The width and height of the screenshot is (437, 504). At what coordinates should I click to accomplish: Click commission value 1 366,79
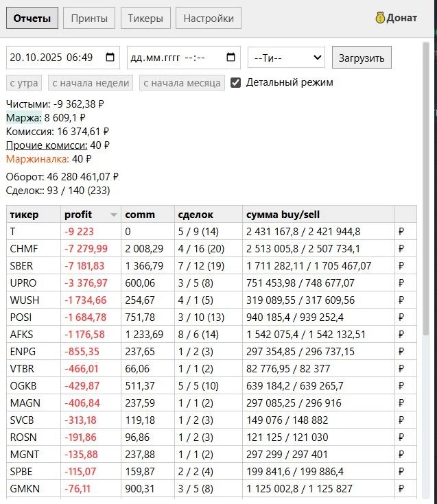(144, 266)
